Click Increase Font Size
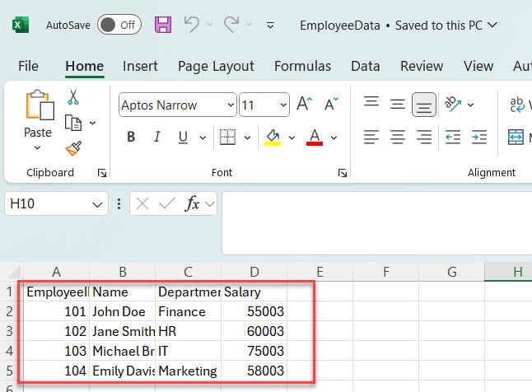Image resolution: width=532 pixels, height=392 pixels. [304, 104]
